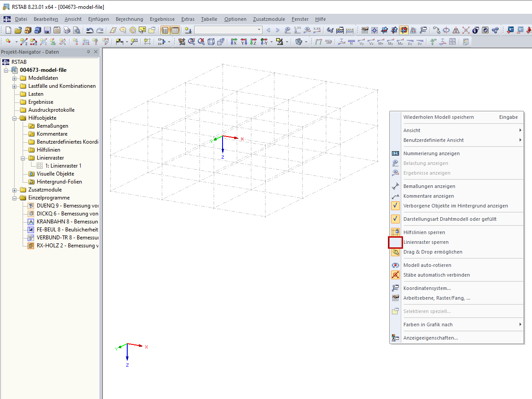Collapse the Linienraster tree node

click(x=23, y=158)
